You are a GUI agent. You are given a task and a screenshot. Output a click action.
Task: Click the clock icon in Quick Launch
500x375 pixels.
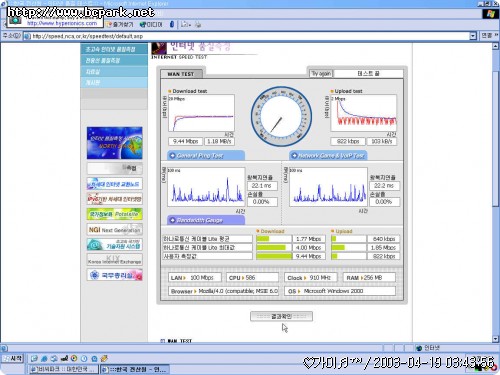(84, 359)
